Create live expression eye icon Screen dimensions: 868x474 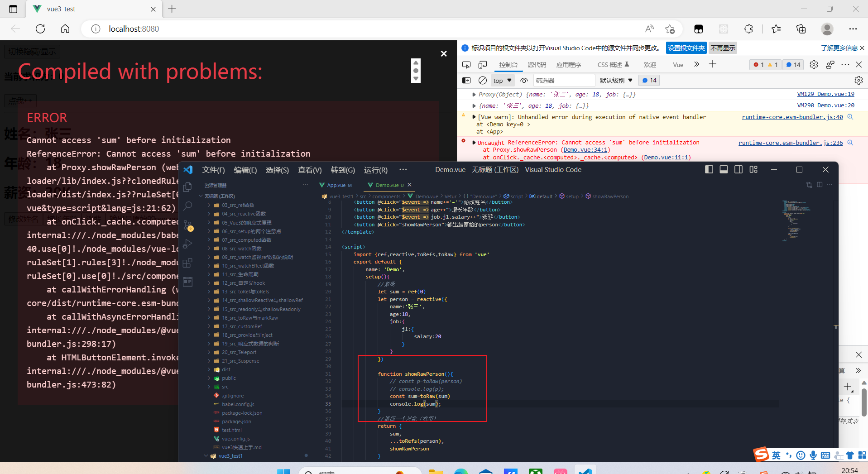tap(524, 80)
